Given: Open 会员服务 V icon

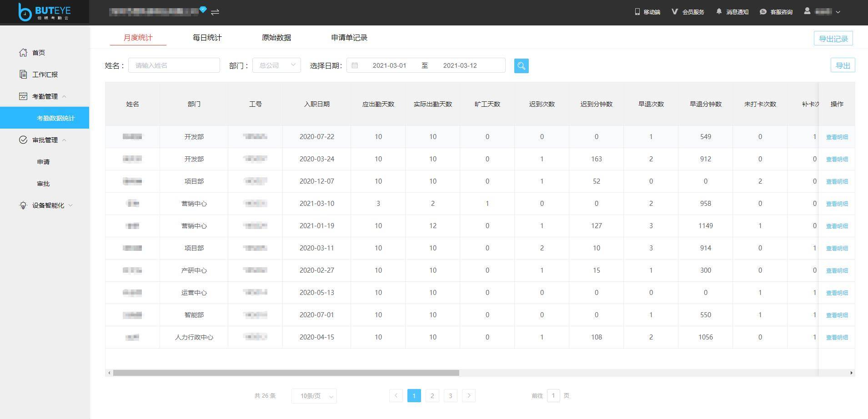Looking at the screenshot, I should pyautogui.click(x=675, y=12).
